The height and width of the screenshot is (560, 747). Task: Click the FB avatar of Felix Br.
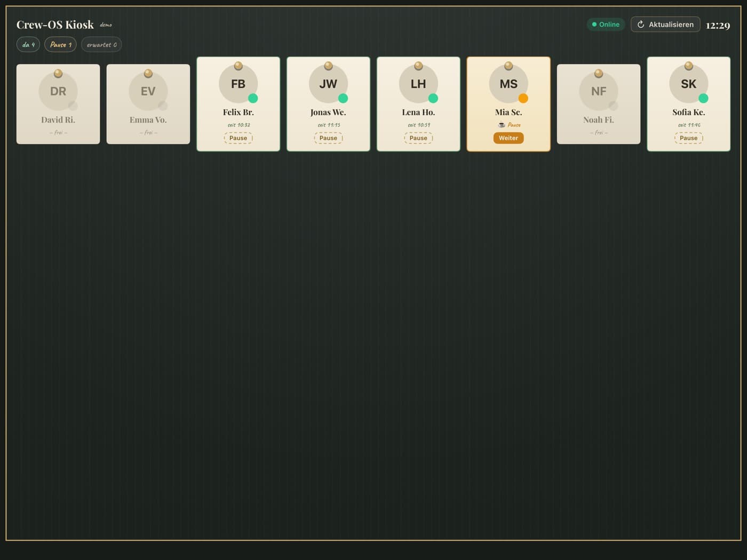(238, 84)
